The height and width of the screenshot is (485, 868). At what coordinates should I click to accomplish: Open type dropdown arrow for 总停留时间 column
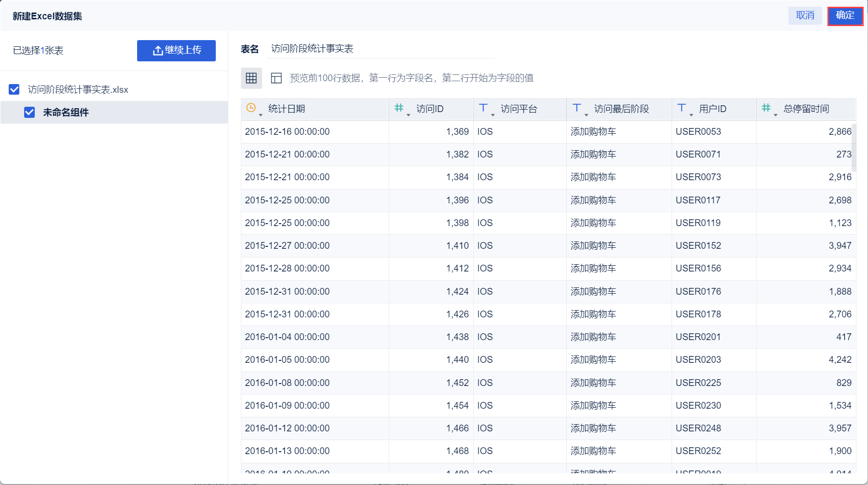pyautogui.click(x=776, y=115)
